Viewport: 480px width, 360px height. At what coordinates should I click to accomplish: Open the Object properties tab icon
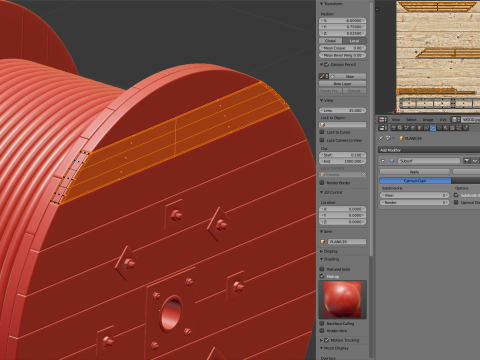[x=420, y=128]
